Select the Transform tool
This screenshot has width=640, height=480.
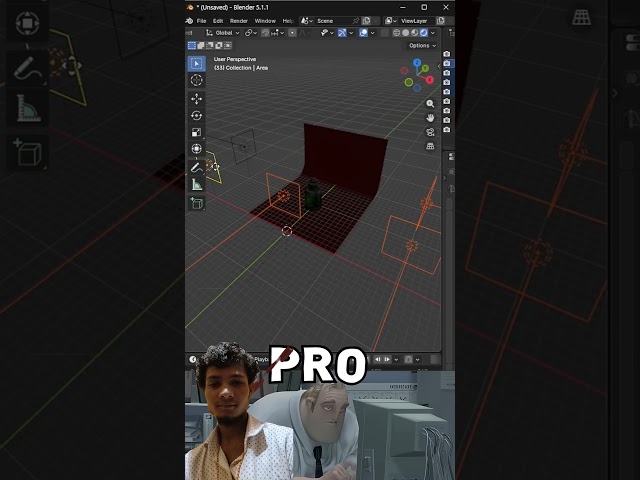[x=196, y=149]
